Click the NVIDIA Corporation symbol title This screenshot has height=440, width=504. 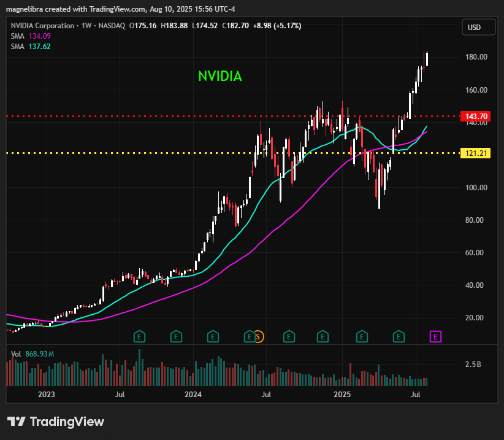point(42,26)
